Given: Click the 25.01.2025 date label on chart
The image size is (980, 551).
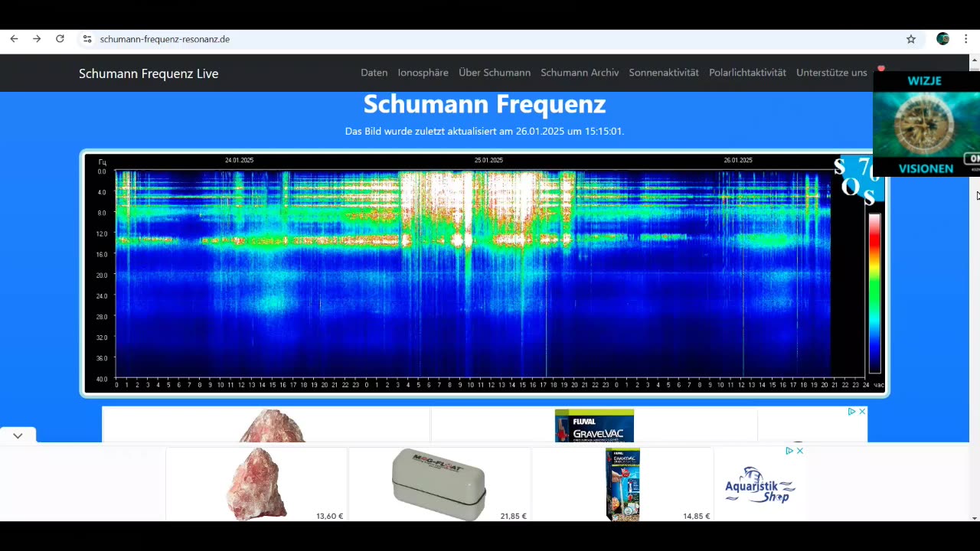Looking at the screenshot, I should pyautogui.click(x=488, y=160).
